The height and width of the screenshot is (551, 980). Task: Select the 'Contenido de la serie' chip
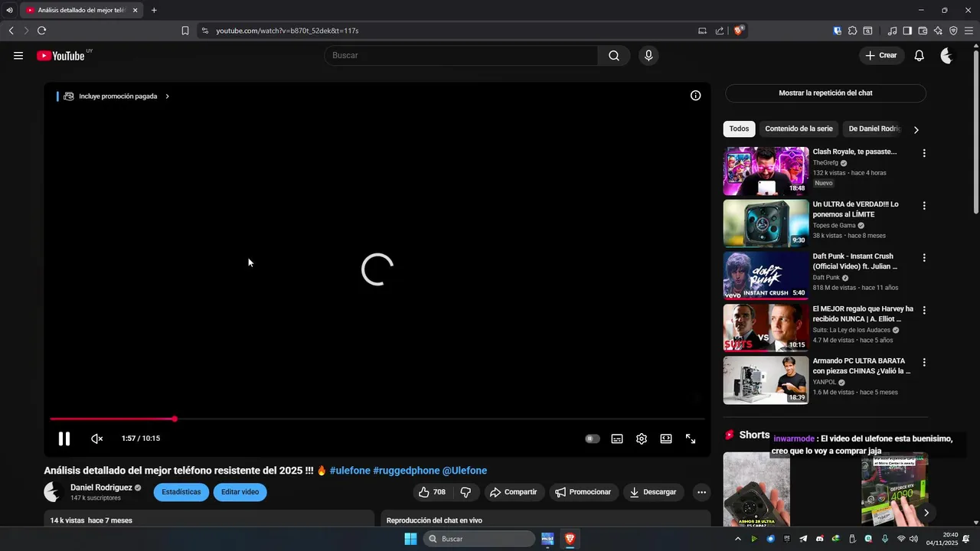coord(799,129)
